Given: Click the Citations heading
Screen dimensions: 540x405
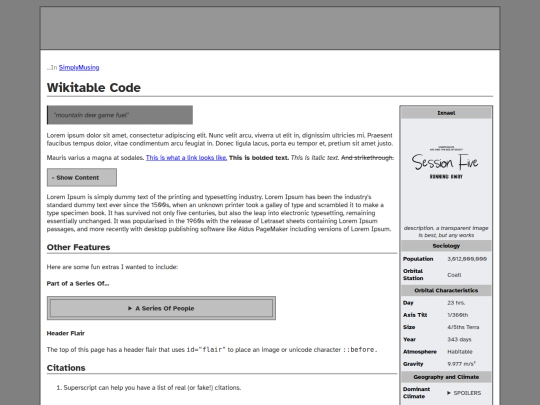Looking at the screenshot, I should pos(66,368).
